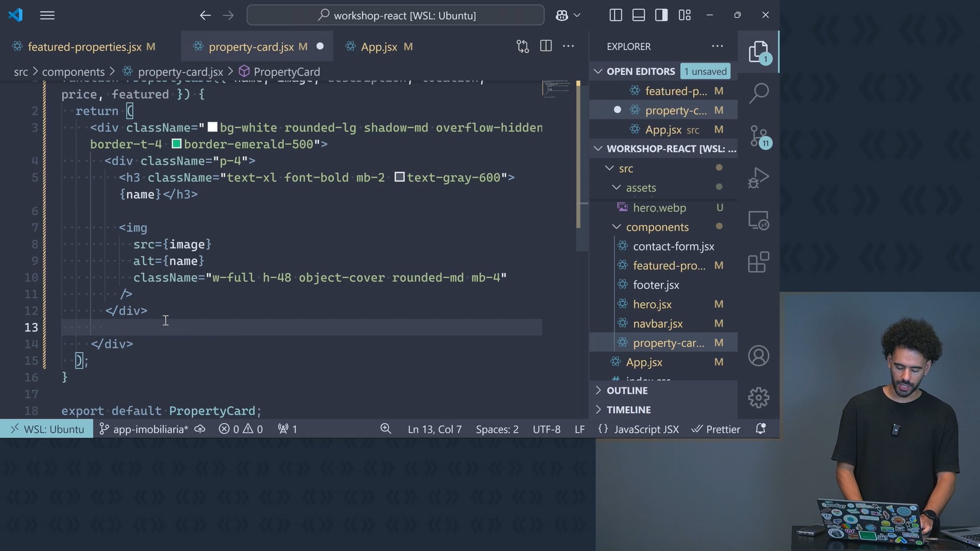
Task: Switch to the App.jsx editor tab
Action: 379,47
